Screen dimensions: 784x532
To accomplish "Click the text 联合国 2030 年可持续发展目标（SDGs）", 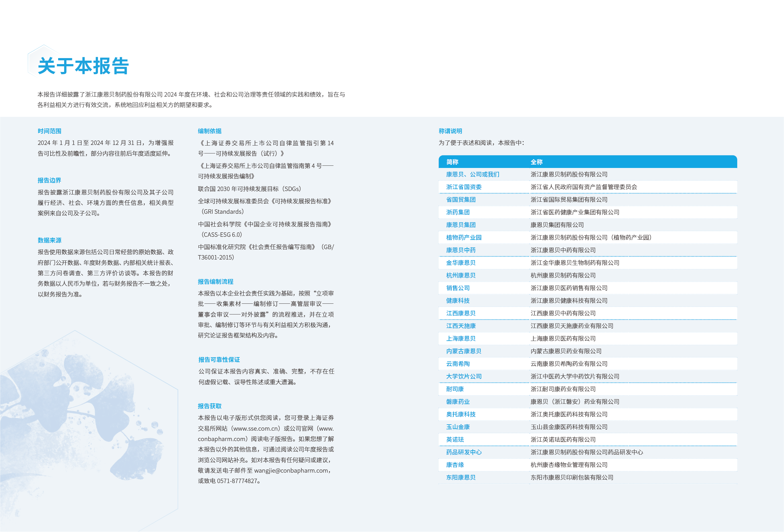I will pyautogui.click(x=251, y=189).
